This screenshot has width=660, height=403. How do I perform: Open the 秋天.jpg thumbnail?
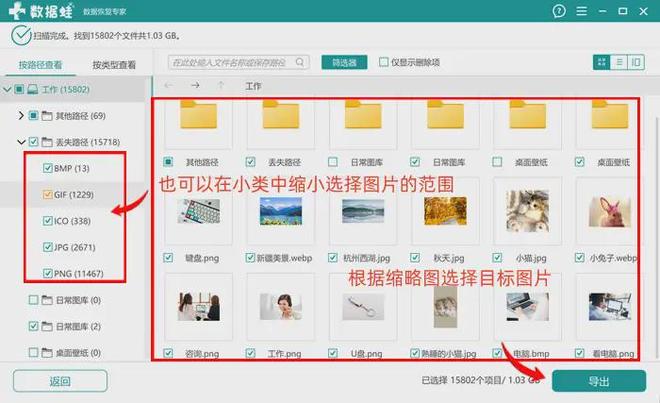point(445,211)
